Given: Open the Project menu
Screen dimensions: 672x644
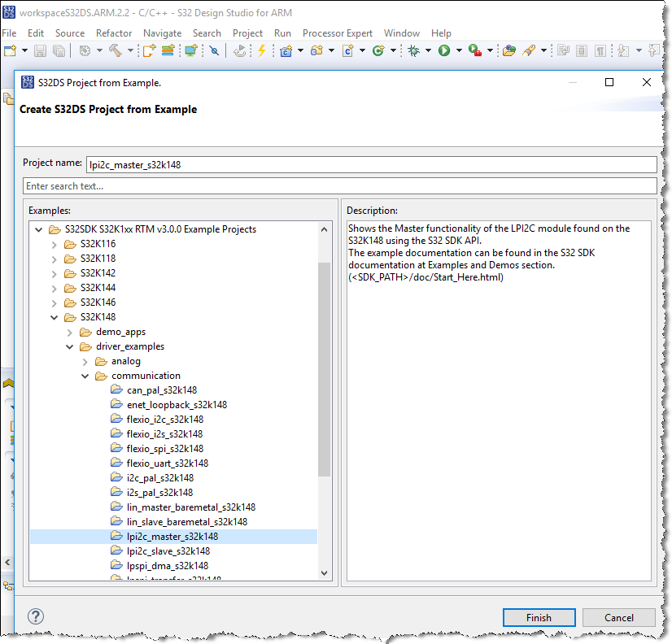Looking at the screenshot, I should click(x=247, y=33).
